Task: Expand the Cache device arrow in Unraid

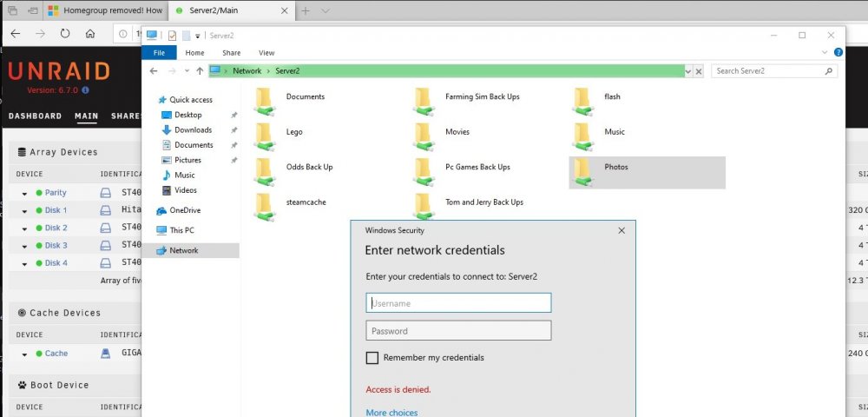Action: click(25, 354)
